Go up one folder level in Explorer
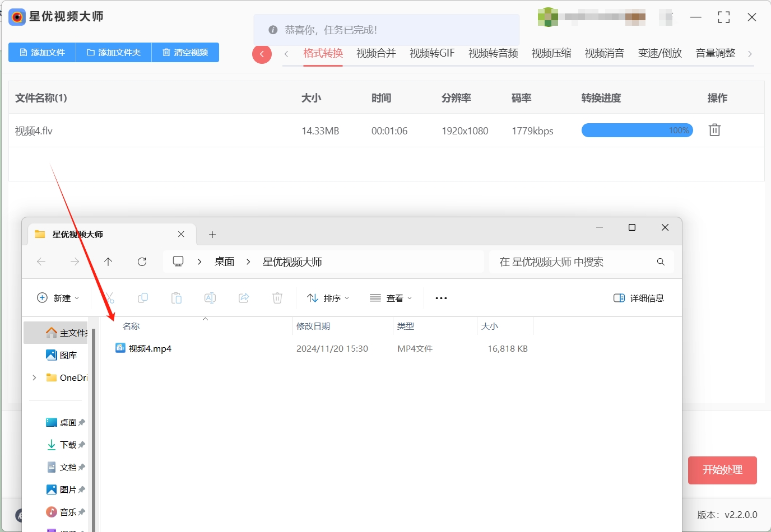This screenshot has height=532, width=771. click(x=108, y=262)
